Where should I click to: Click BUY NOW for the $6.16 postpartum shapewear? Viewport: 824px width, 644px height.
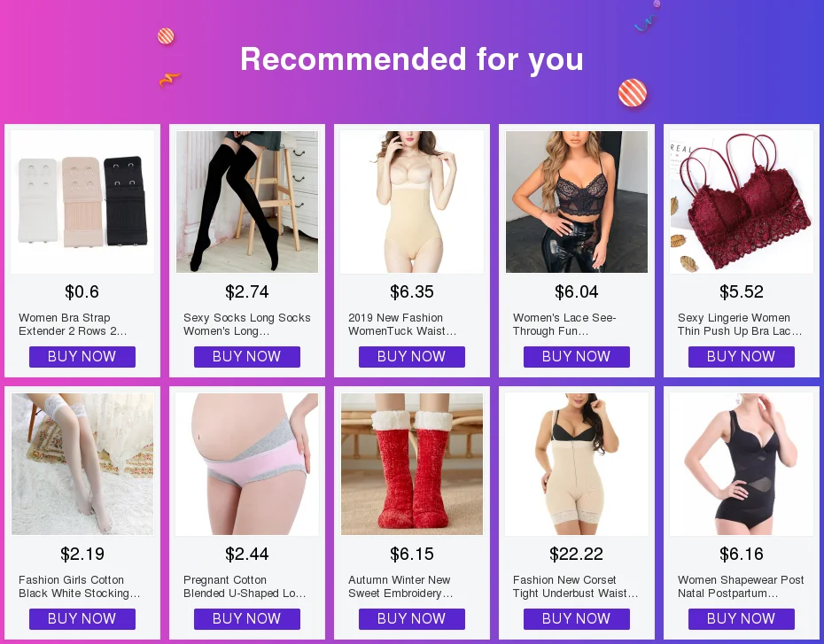point(741,619)
